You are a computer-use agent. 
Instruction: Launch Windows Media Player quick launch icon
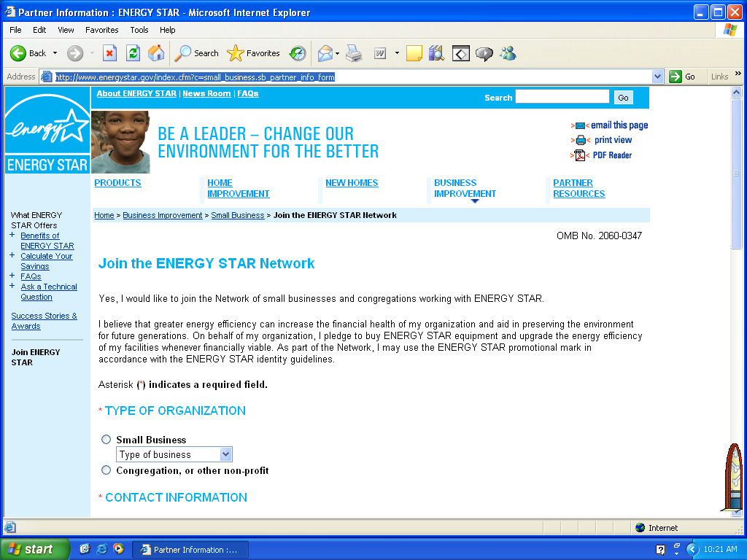coord(118,549)
